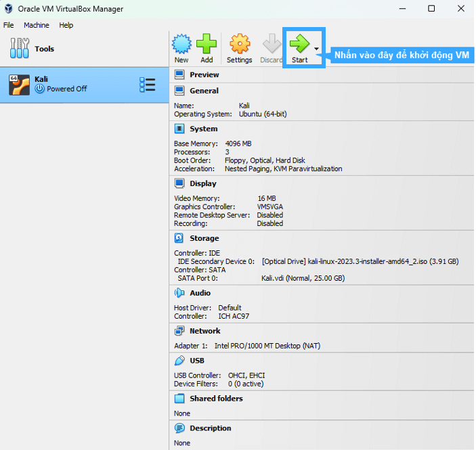This screenshot has width=476, height=450.
Task: Open Audio settings via its header
Action: point(200,293)
